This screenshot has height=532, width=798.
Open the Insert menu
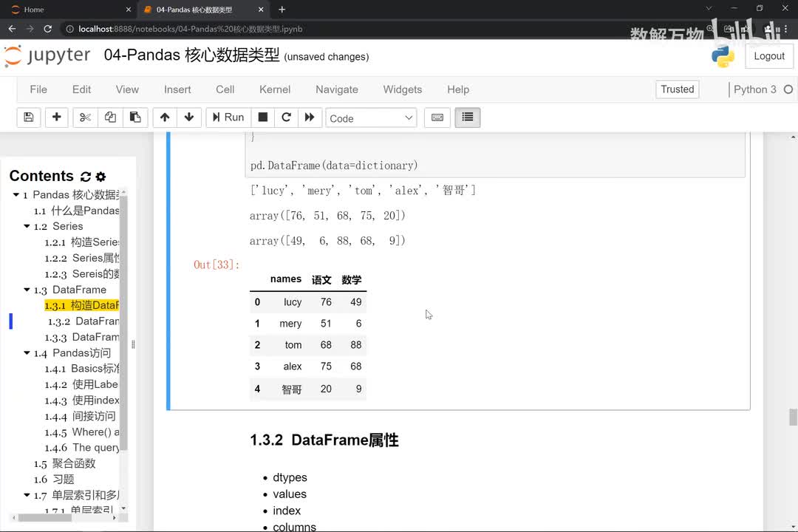tap(177, 89)
